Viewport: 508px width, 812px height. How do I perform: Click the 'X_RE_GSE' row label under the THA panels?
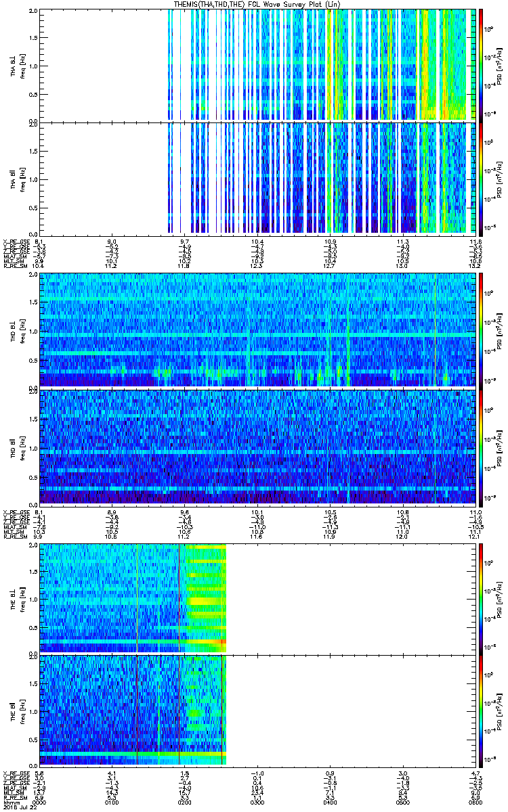click(16, 242)
